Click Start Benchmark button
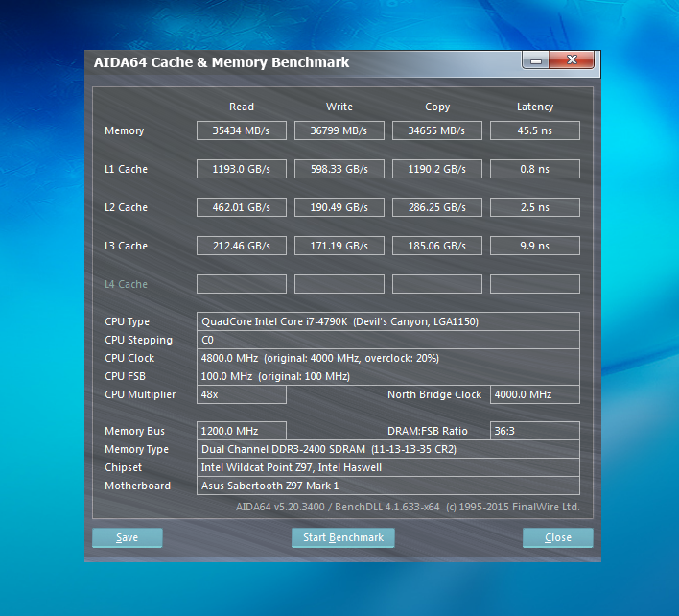This screenshot has height=616, width=679. (343, 537)
